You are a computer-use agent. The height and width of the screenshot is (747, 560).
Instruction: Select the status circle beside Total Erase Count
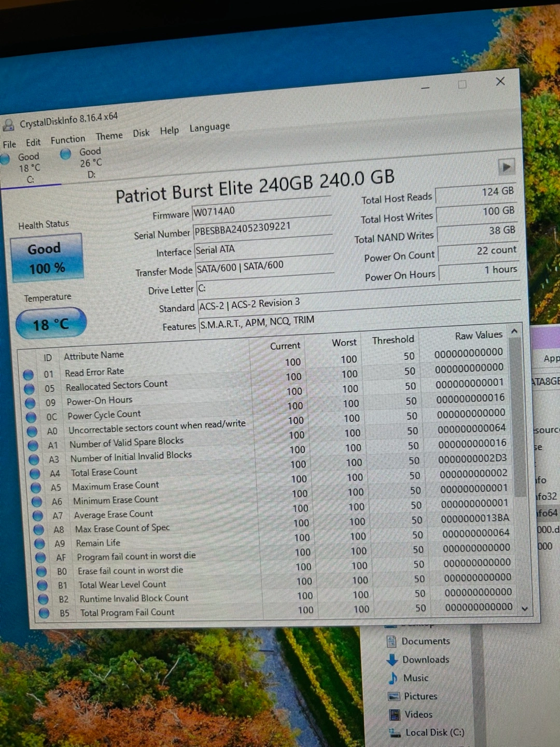[35, 474]
